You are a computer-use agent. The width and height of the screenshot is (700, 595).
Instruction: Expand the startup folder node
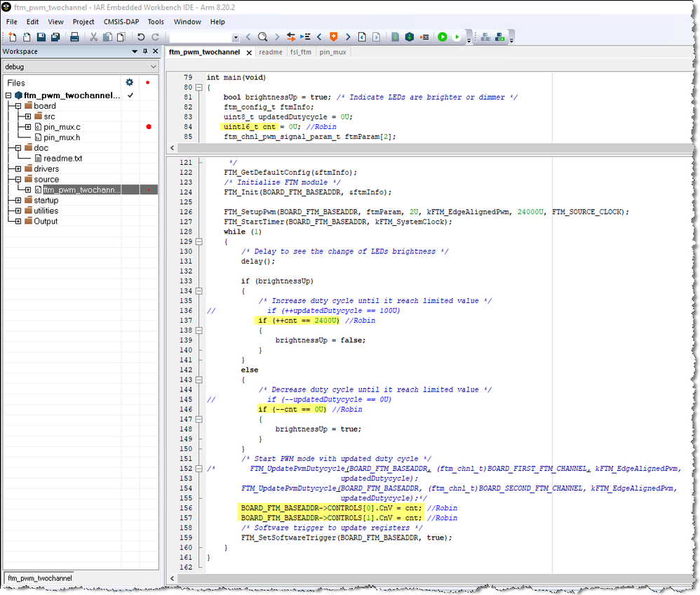[x=18, y=201]
